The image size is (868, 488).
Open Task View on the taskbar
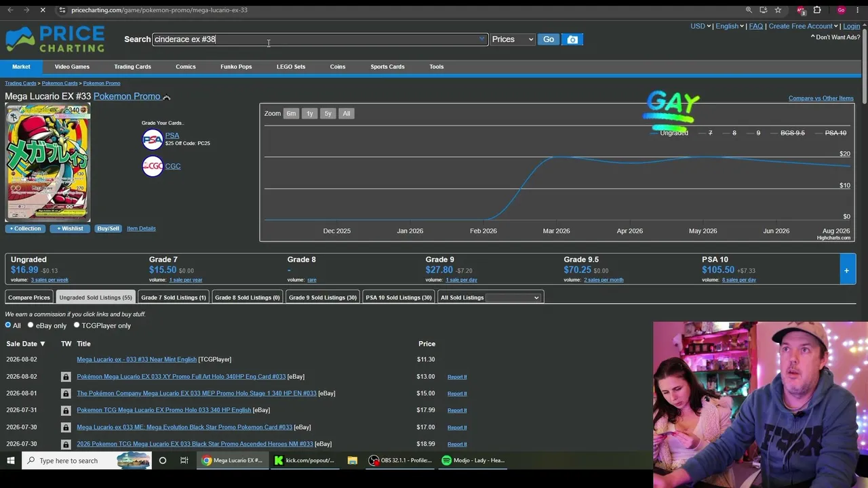coord(184,460)
